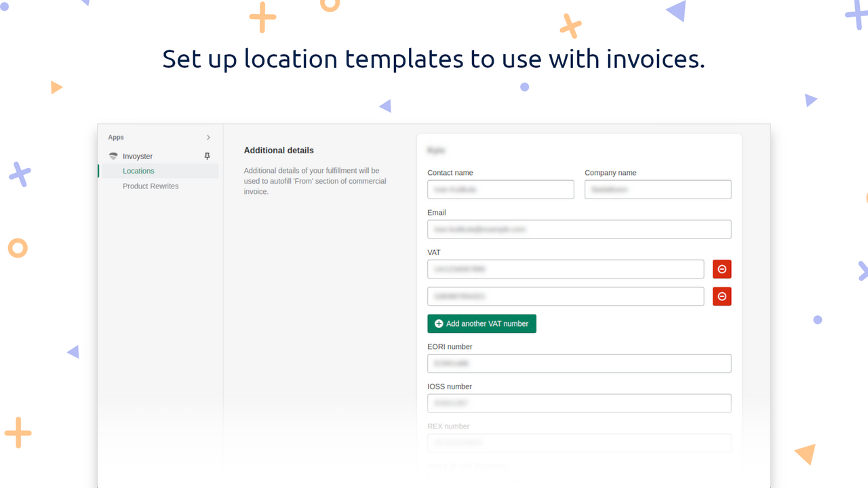The width and height of the screenshot is (868, 488).
Task: Click the 'IOSS number' label
Action: [x=450, y=386]
